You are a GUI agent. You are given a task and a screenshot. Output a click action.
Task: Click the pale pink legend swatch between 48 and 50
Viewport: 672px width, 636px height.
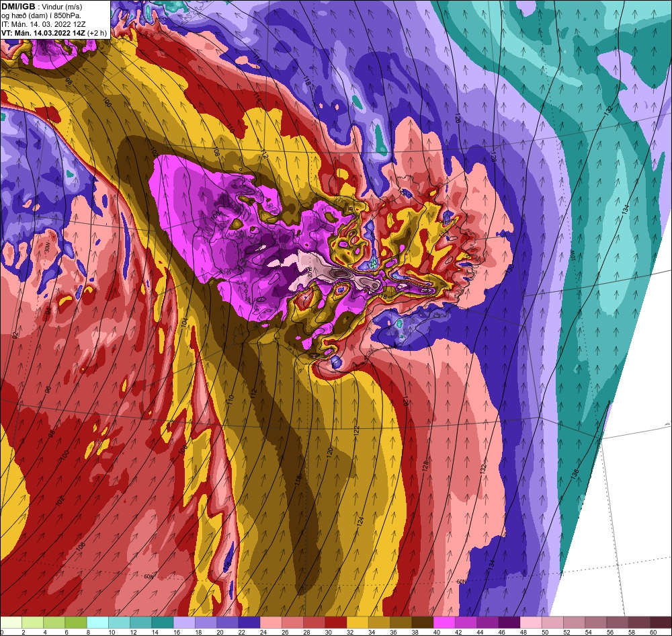[x=531, y=623]
